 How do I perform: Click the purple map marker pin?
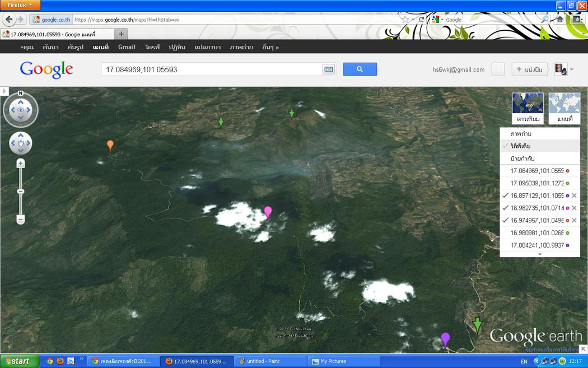pos(445,339)
